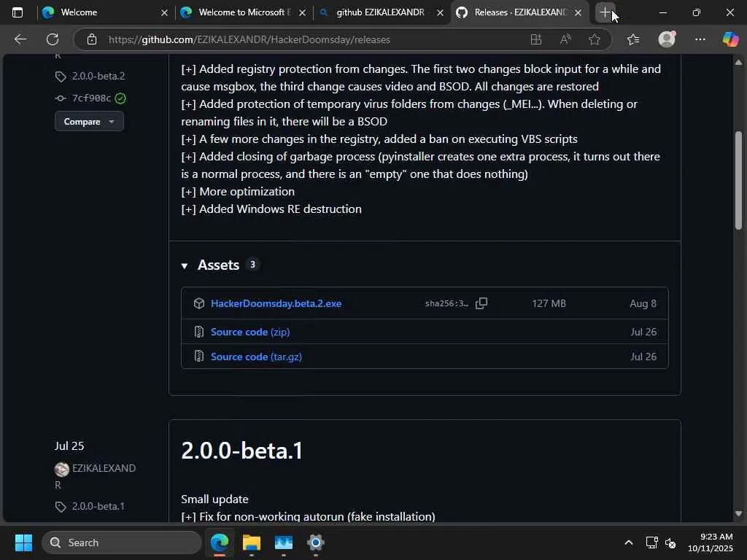This screenshot has height=560, width=747.
Task: Download Source code (zip)
Action: pos(250,332)
